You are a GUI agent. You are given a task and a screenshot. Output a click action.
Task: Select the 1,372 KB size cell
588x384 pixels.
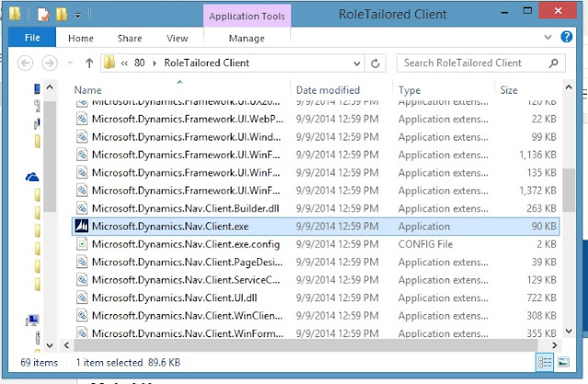point(537,190)
